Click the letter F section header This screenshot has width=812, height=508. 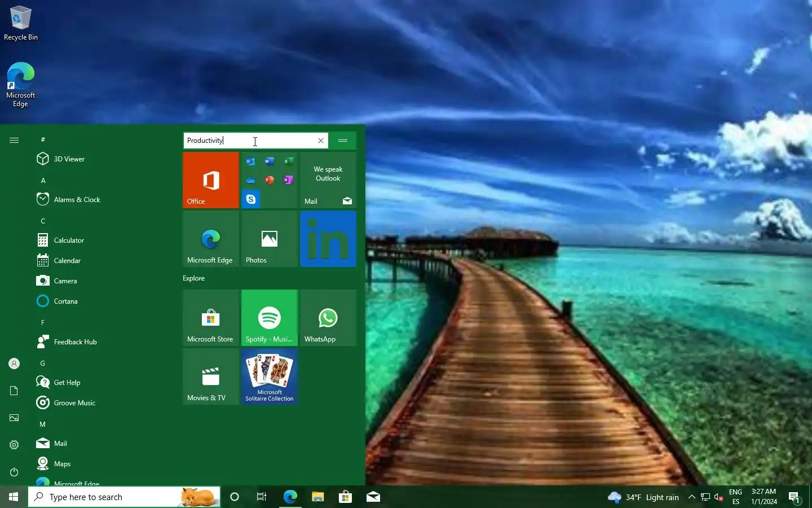[x=43, y=323]
